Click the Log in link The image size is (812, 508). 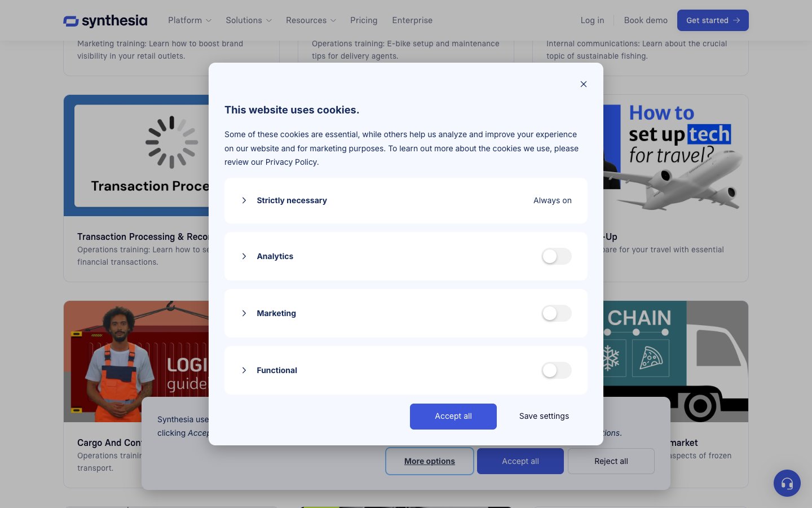(x=592, y=20)
